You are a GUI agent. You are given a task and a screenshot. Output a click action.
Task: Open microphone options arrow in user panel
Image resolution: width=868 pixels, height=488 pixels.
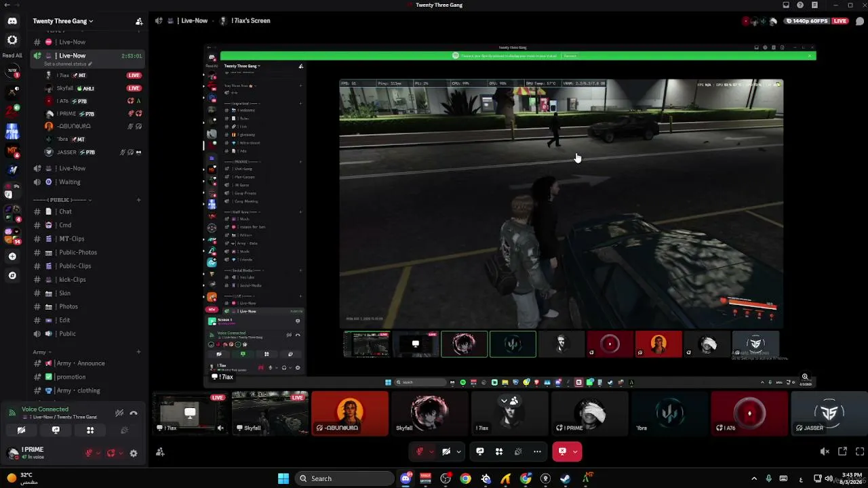(98, 453)
